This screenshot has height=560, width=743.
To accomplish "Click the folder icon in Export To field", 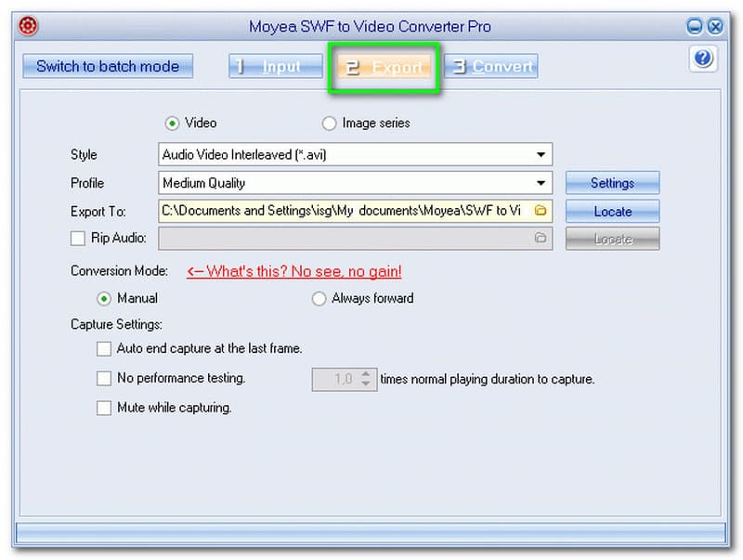I will coord(540,211).
